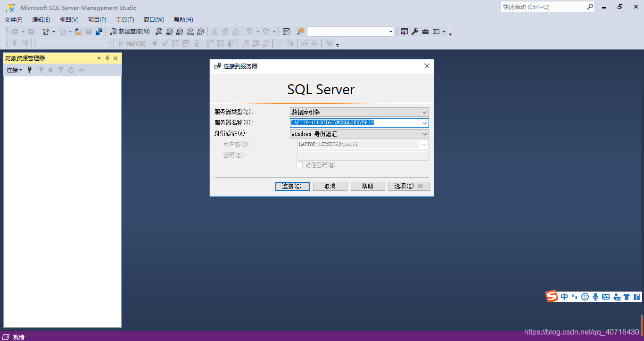Click the shirt skin icon in IME bar

(x=627, y=297)
